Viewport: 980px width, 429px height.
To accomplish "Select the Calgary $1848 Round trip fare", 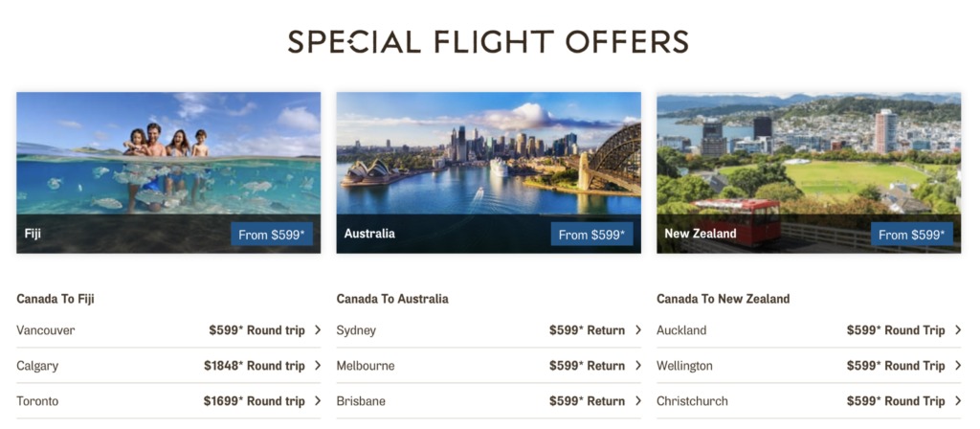I will point(255,366).
